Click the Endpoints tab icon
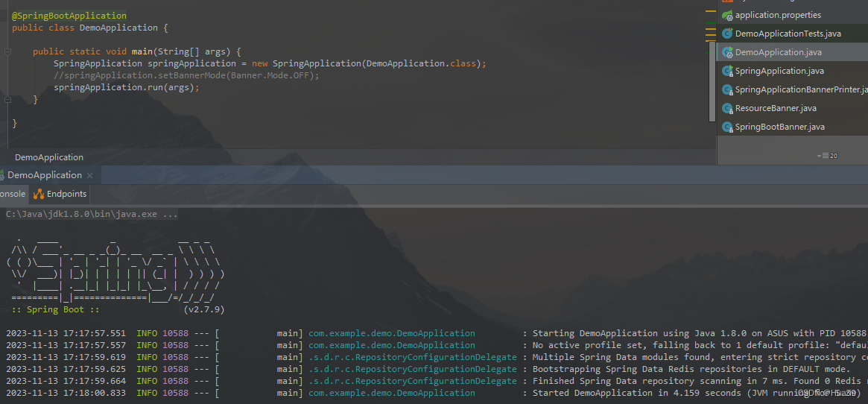Image resolution: width=868 pixels, height=404 pixels. (x=38, y=194)
